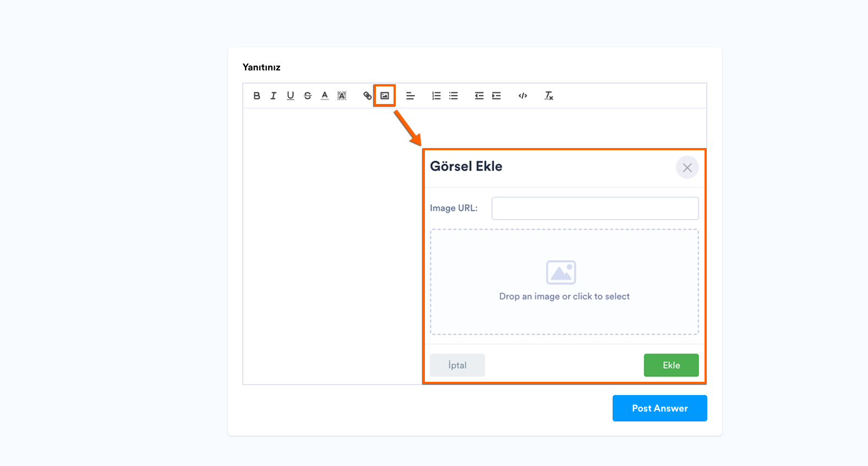Apply italic formatting

(x=274, y=96)
